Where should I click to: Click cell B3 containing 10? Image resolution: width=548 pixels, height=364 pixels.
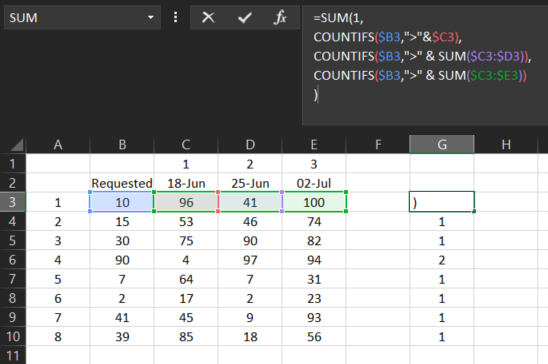coord(122,202)
